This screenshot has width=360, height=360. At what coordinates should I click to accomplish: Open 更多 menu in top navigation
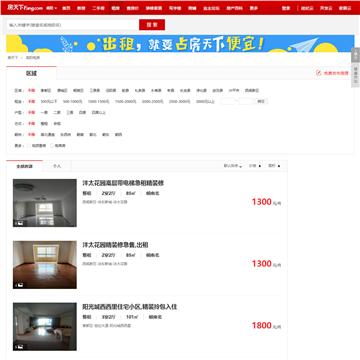pyautogui.click(x=254, y=8)
